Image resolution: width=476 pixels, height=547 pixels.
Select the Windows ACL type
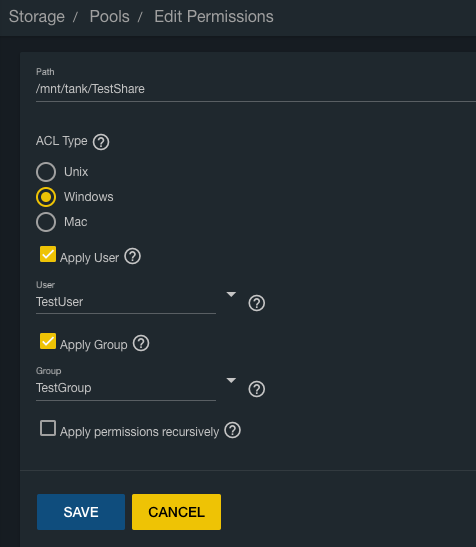click(46, 197)
